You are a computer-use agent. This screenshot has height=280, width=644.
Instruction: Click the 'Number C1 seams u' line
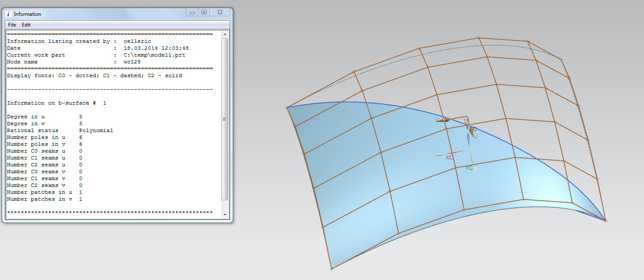[x=45, y=158]
